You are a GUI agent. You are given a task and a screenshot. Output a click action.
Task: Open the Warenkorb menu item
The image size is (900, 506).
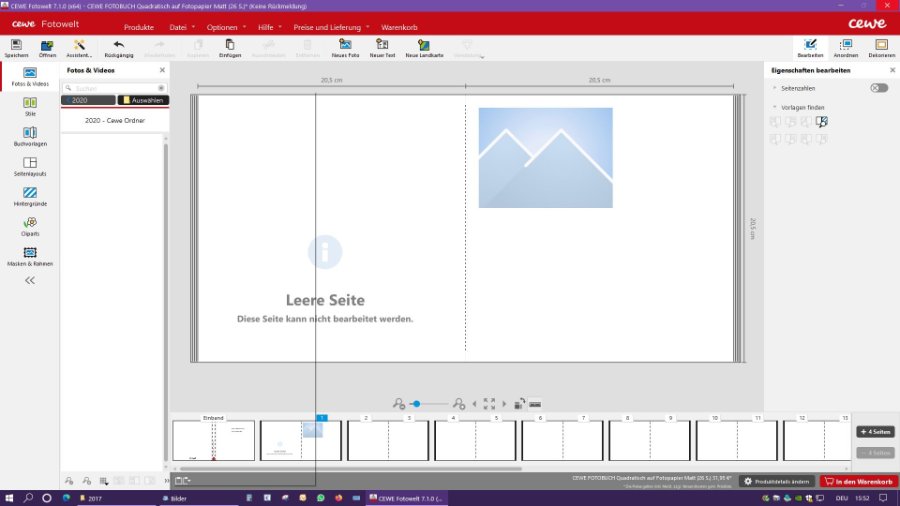pyautogui.click(x=399, y=27)
